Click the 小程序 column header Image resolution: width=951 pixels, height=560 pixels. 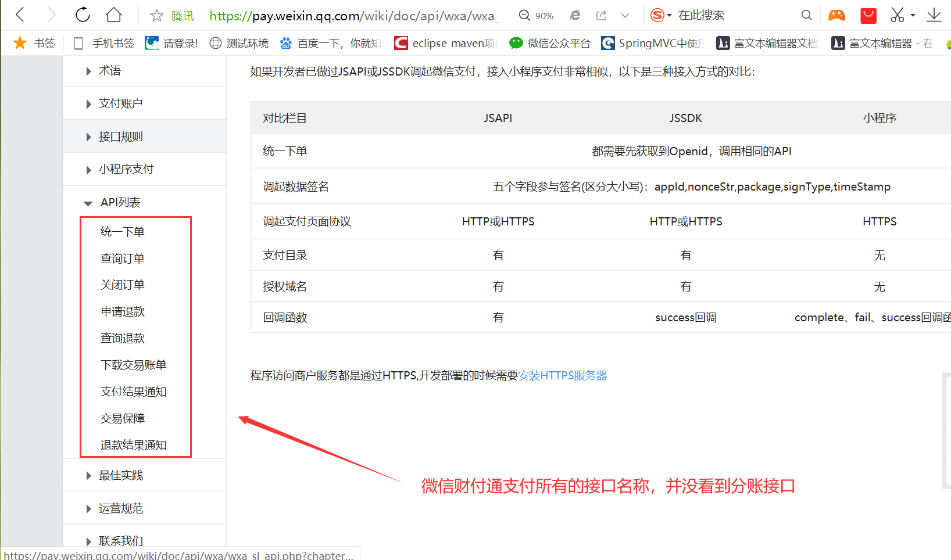pos(880,118)
